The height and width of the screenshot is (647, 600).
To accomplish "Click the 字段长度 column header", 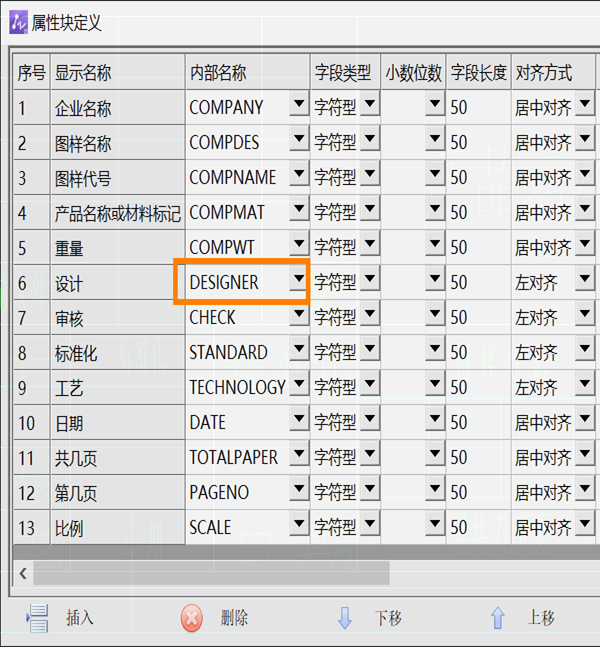I will [x=479, y=72].
